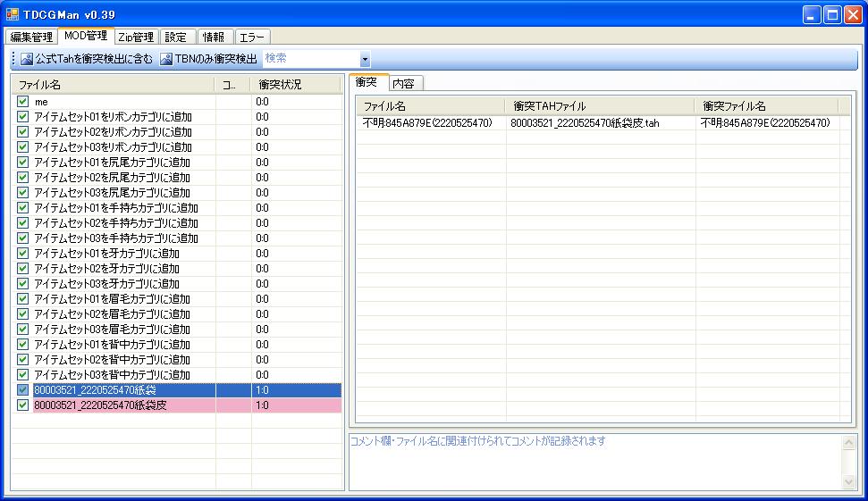The image size is (868, 501).
Task: Click the TBNのみ衝突検出 toolbar icon
Action: point(166,59)
